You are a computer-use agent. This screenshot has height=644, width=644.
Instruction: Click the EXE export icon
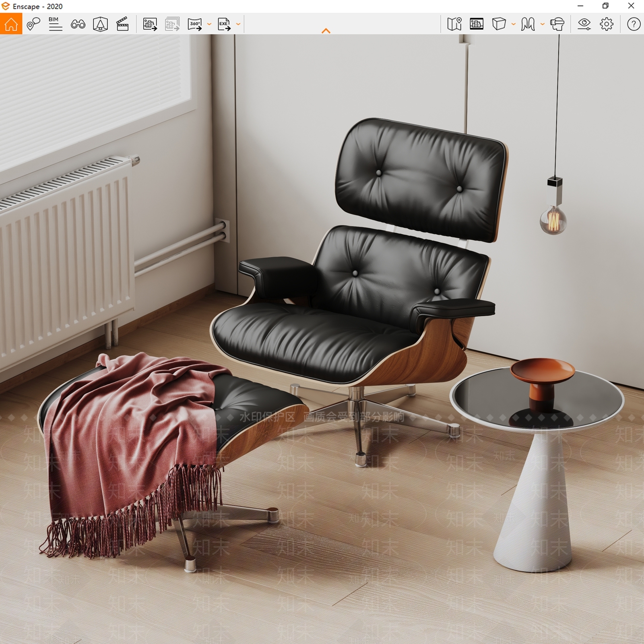coord(224,24)
